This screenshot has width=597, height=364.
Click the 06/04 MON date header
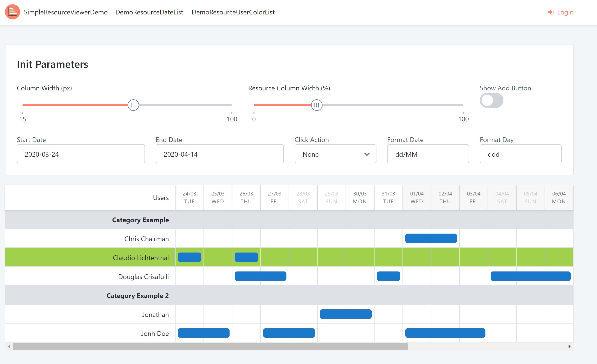559,197
